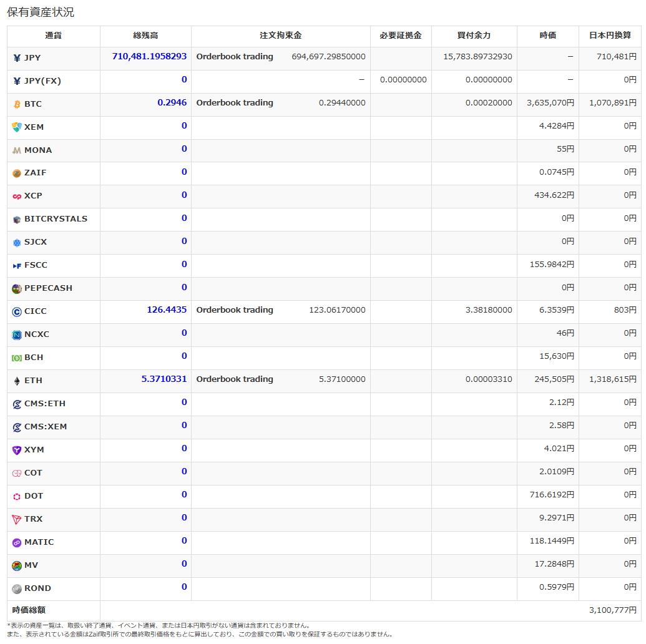Image resolution: width=646 pixels, height=644 pixels.
Task: Click the JPY(FX) yen icon
Action: [17, 81]
